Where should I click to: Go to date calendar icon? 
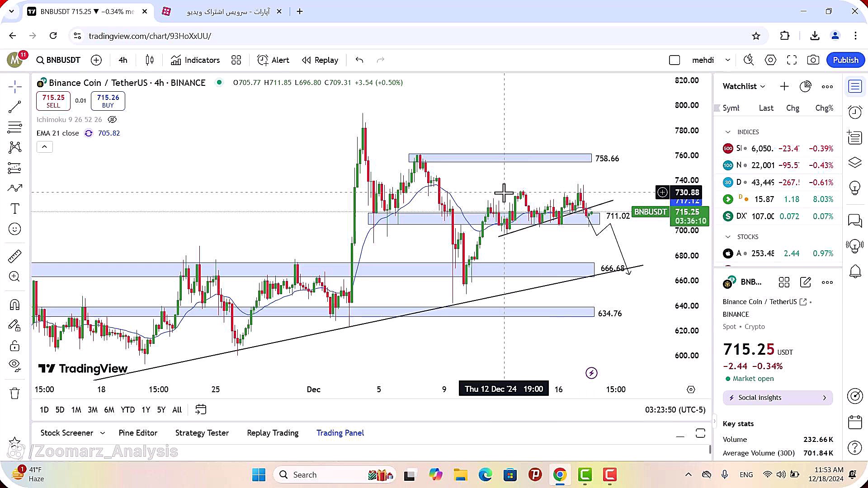pos(201,410)
